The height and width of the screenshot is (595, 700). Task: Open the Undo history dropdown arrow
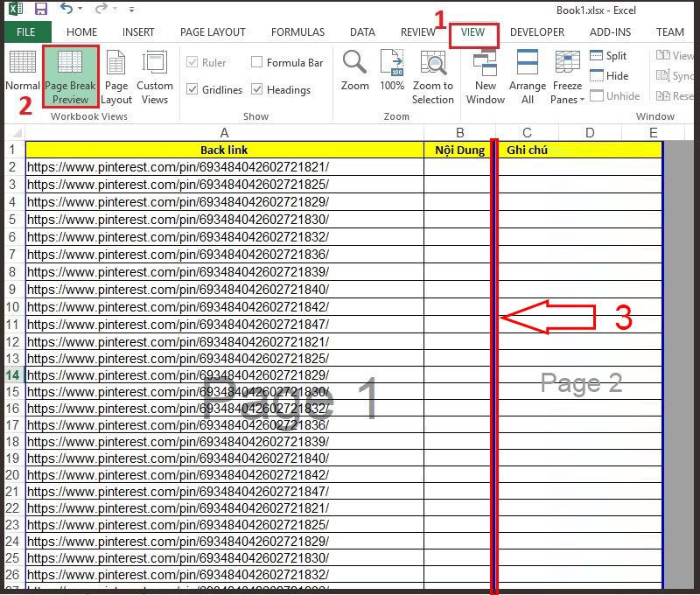click(80, 9)
